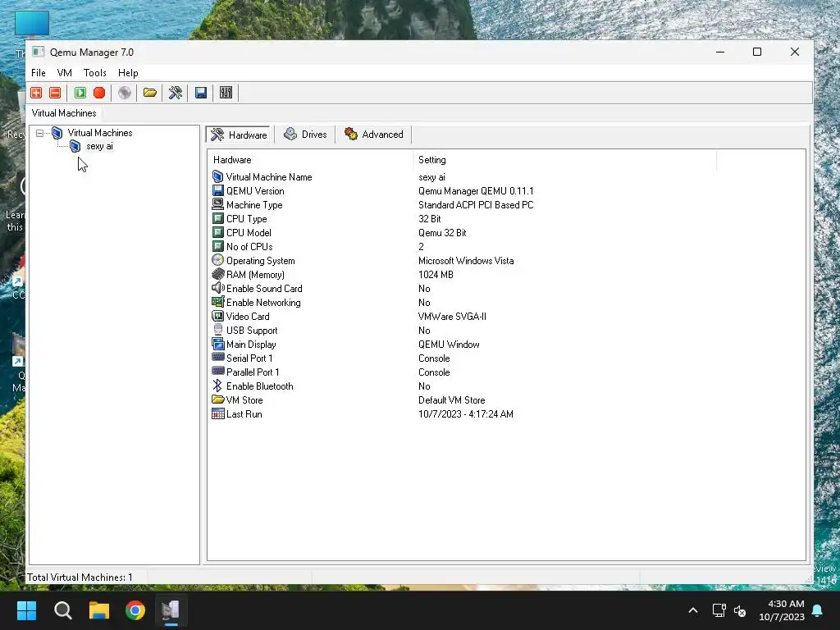
Task: Switch to the Advanced tab
Action: [x=374, y=134]
